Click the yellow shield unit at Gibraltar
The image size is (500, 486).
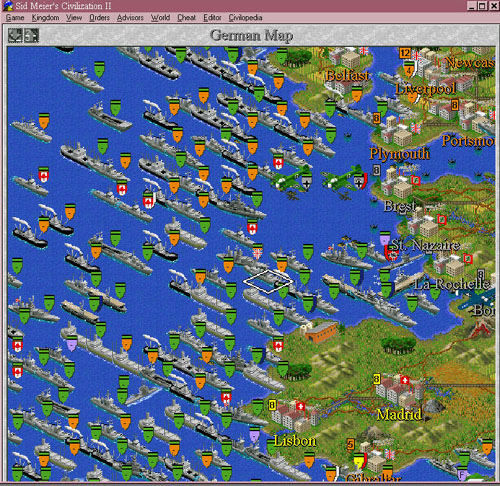359,462
